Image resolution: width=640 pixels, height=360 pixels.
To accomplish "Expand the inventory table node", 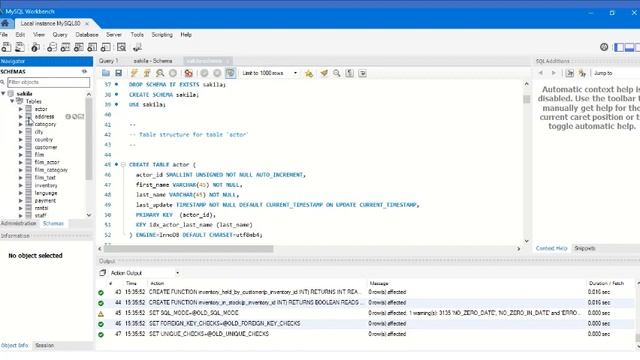I will tap(20, 185).
